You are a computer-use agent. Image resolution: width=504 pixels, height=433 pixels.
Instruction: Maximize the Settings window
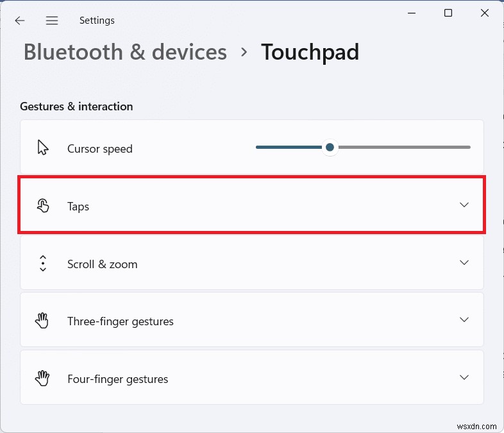[x=448, y=13]
